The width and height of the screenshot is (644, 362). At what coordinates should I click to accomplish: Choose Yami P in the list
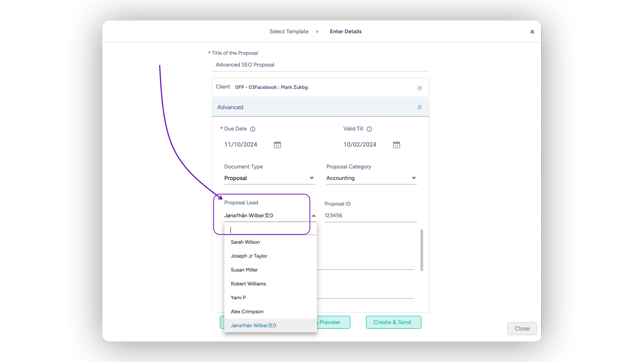238,298
